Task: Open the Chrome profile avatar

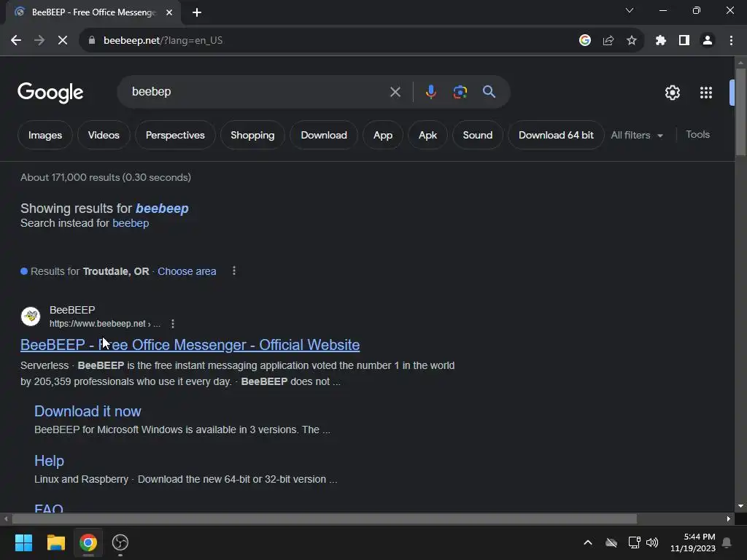Action: 708,41
